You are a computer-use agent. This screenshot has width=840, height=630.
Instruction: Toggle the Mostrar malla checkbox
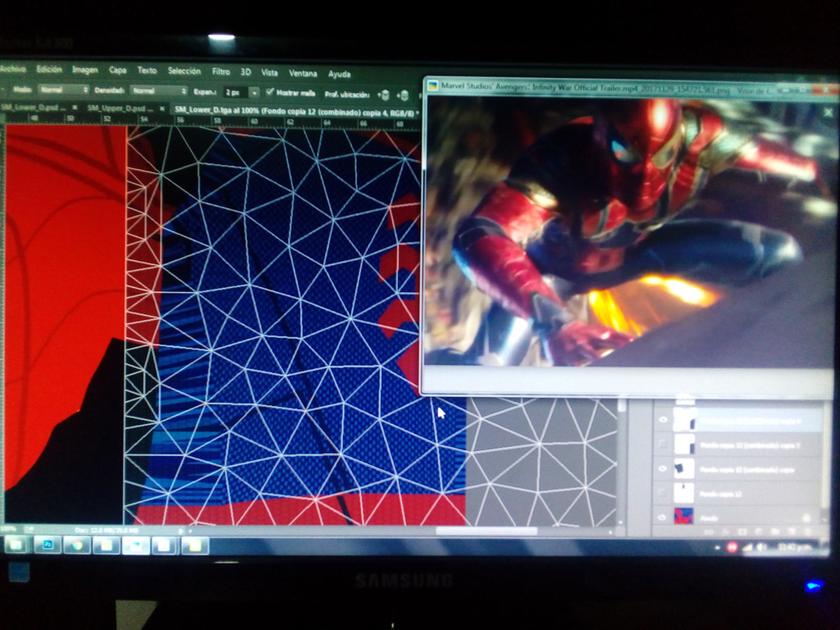(270, 92)
